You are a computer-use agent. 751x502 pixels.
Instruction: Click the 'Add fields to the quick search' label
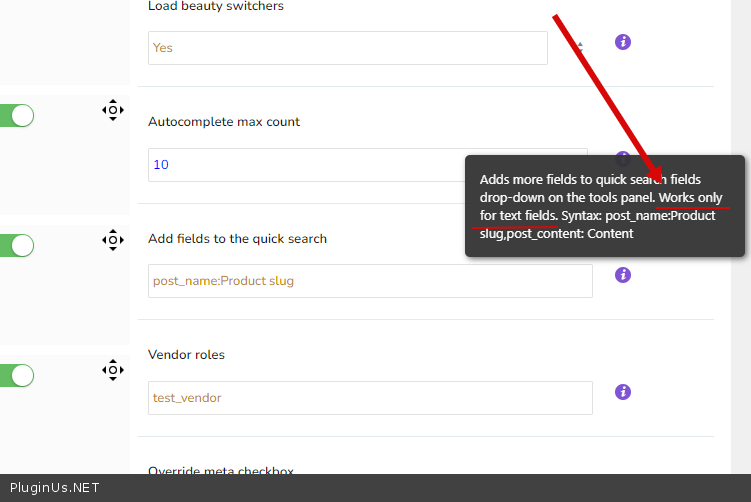[x=237, y=238]
